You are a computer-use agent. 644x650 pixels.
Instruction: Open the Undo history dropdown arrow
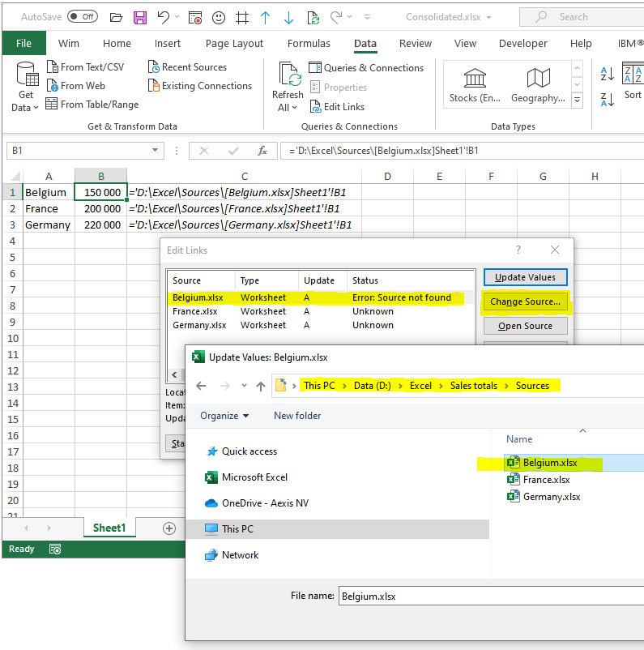click(177, 17)
